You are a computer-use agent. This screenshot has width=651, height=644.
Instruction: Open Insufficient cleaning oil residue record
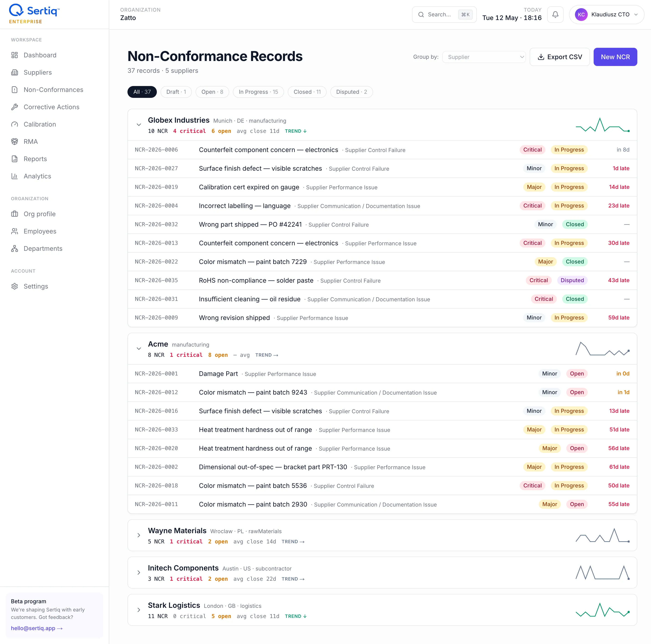tap(382, 299)
